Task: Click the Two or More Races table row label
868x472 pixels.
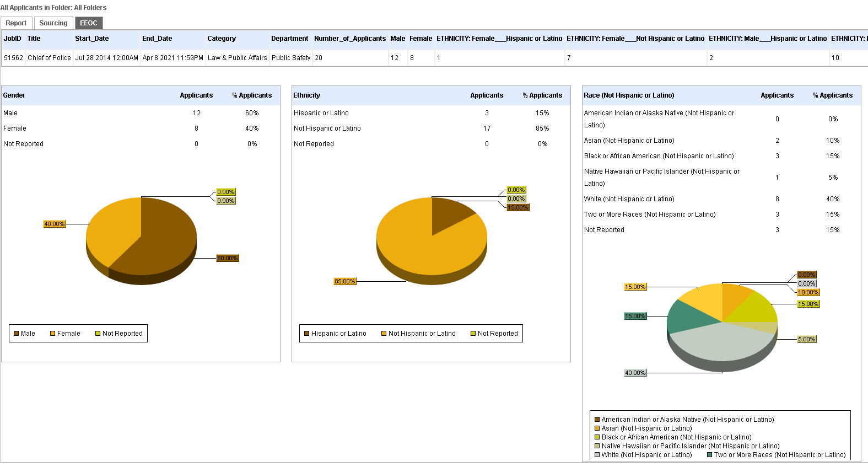Action: pyautogui.click(x=650, y=214)
